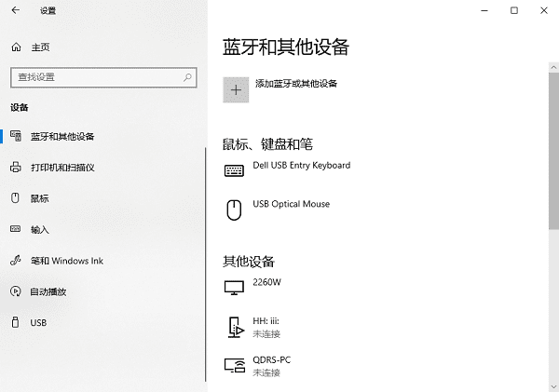Viewport: 559px width, 392px height.
Task: Maximize the 设置 window
Action: pos(514,10)
